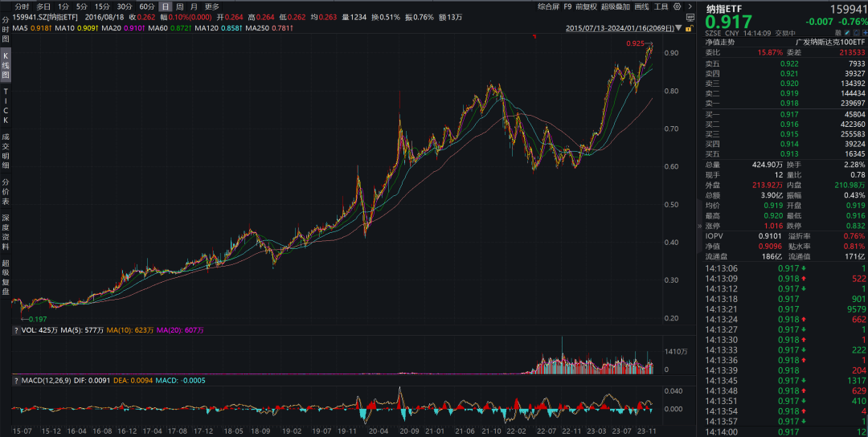The width and height of the screenshot is (868, 437).
Task: Open the TICK left sidebar tab
Action: coord(6,106)
